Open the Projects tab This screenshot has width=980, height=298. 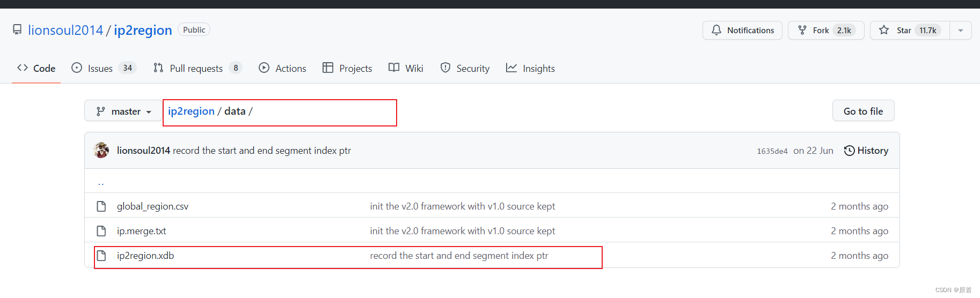347,68
